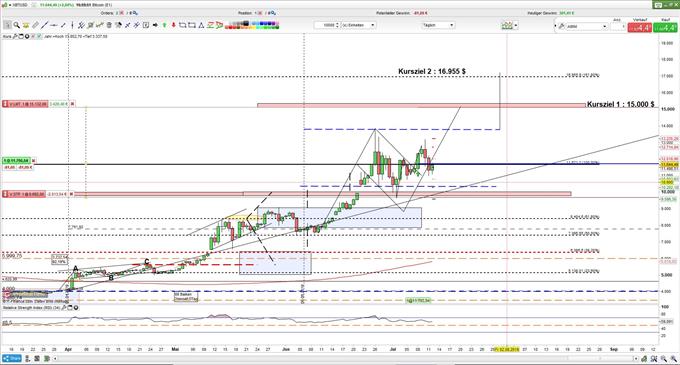Open price indicator wrench settings
The image size is (680, 365).
[15, 36]
